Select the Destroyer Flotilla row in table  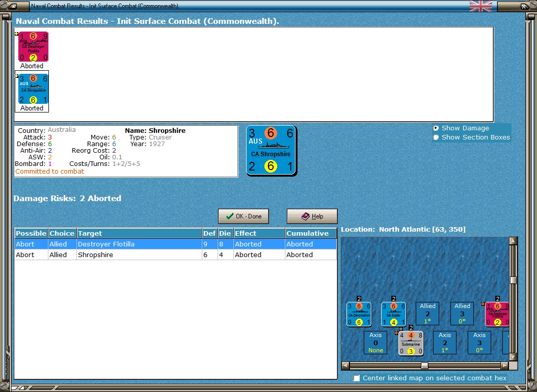(x=176, y=244)
